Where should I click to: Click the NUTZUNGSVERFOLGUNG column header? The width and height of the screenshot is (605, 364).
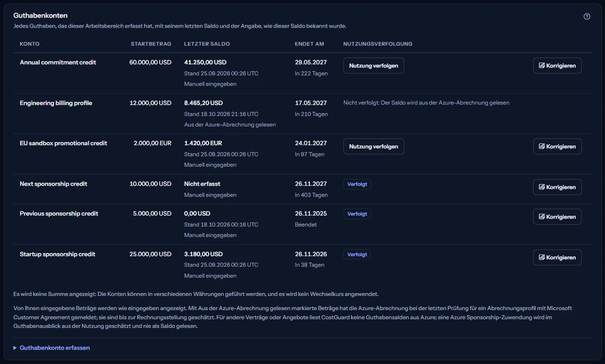378,44
